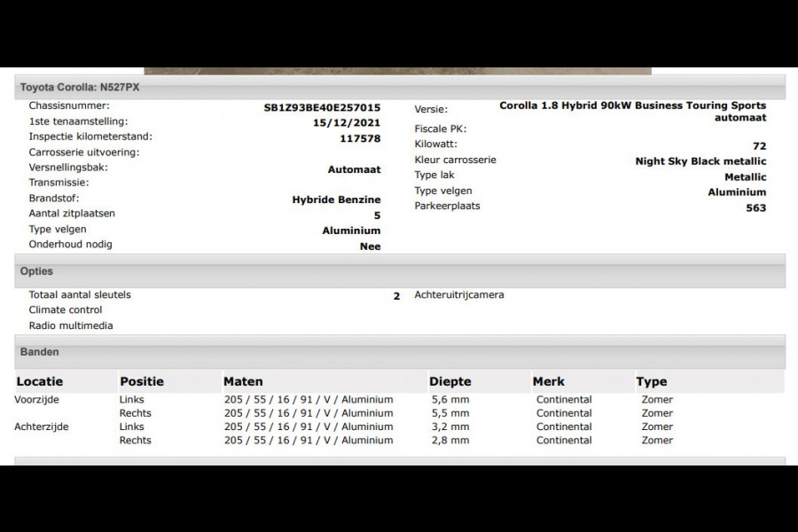The width and height of the screenshot is (798, 532).
Task: Click the sleutels count value 2
Action: (396, 296)
